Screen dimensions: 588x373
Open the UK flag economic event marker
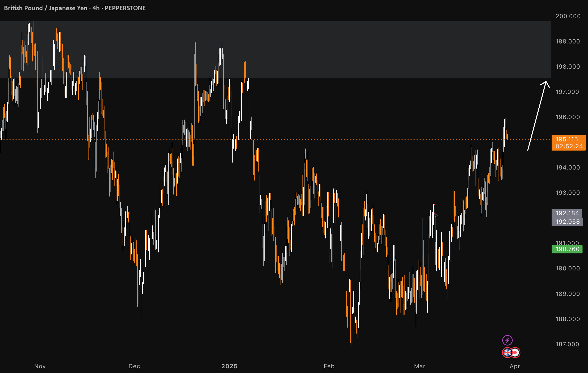click(x=507, y=353)
